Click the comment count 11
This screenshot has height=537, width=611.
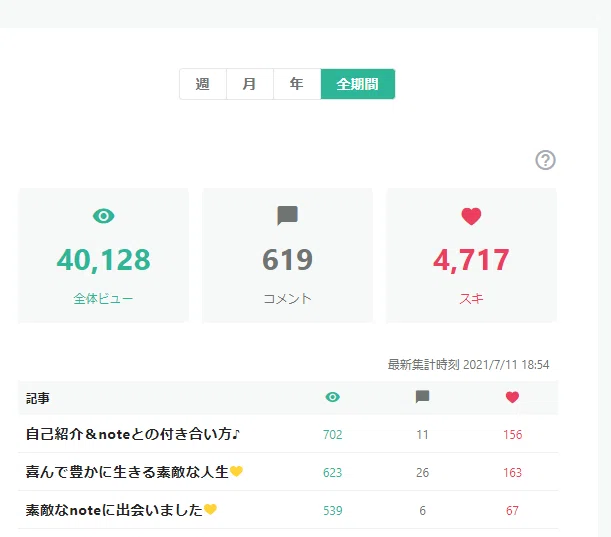[422, 435]
